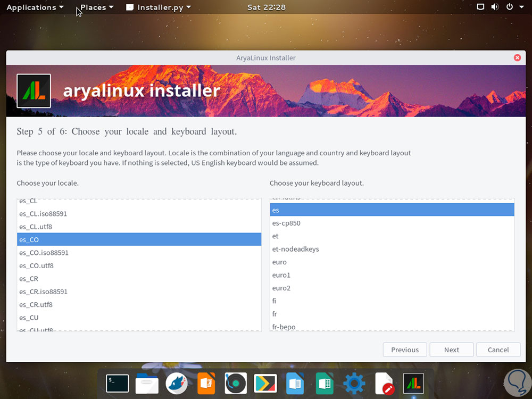Click the Next button
Screen dimensions: 532x399
pyautogui.click(x=451, y=350)
